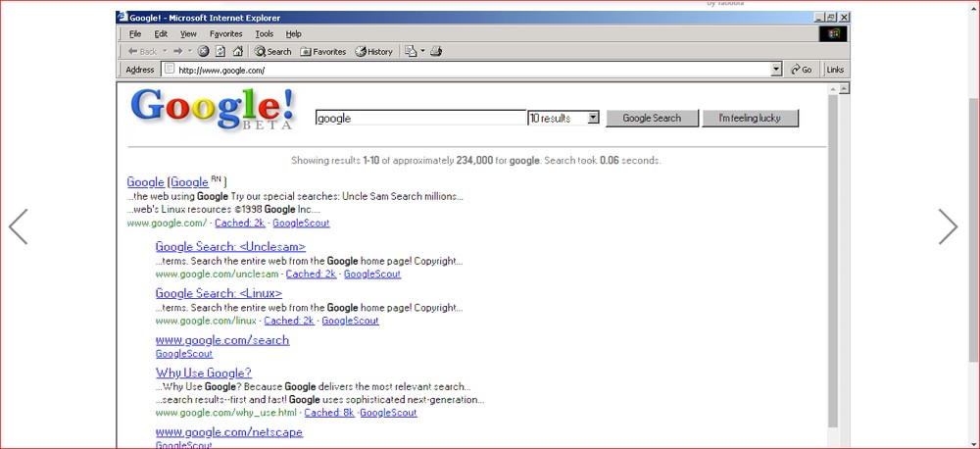The width and height of the screenshot is (980, 449).
Task: Open the Help menu
Action: 294,33
